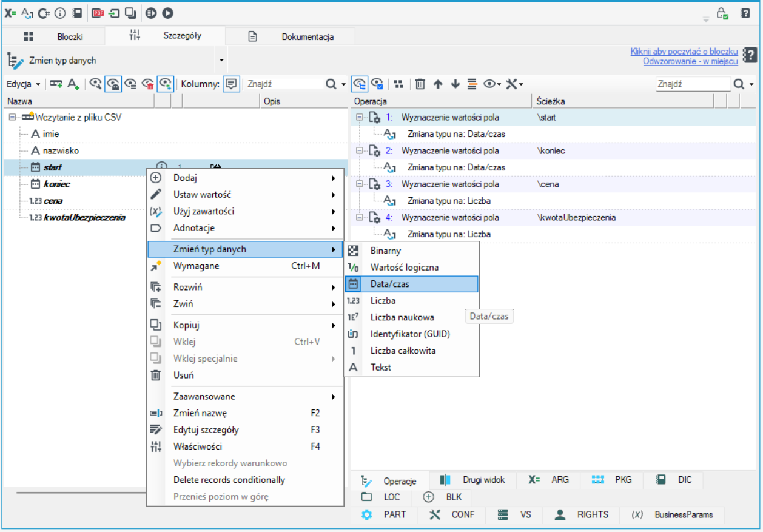This screenshot has width=763, height=532.
Task: Open the Zmien typ danych block dropdown
Action: click(221, 60)
